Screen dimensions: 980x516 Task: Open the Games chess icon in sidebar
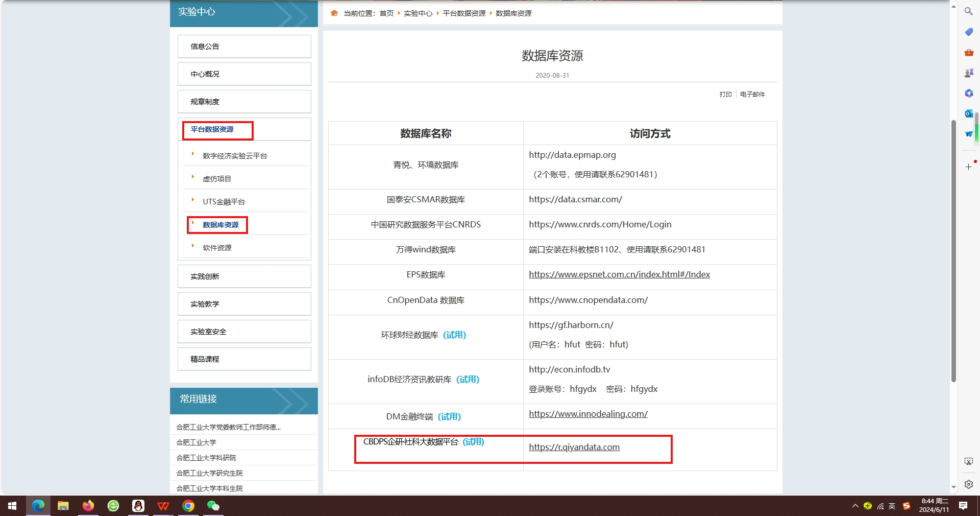click(968, 73)
